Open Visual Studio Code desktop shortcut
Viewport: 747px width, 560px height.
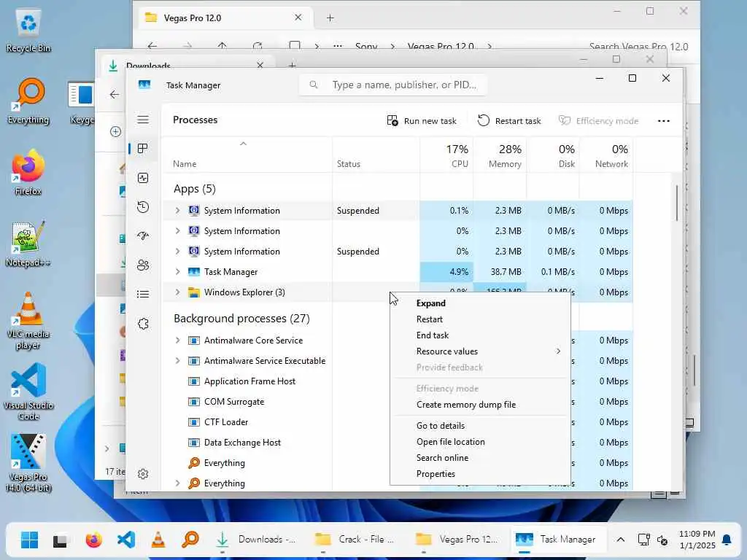(28, 392)
